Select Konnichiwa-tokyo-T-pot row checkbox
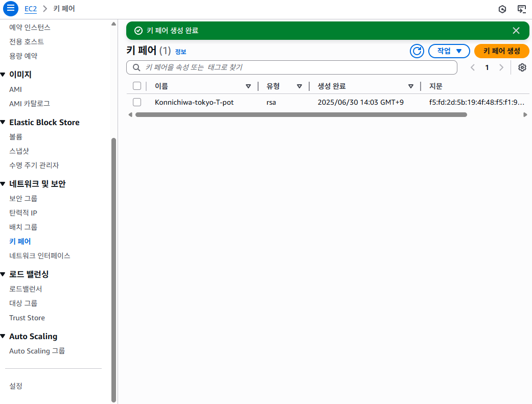This screenshot has width=532, height=404. click(137, 102)
